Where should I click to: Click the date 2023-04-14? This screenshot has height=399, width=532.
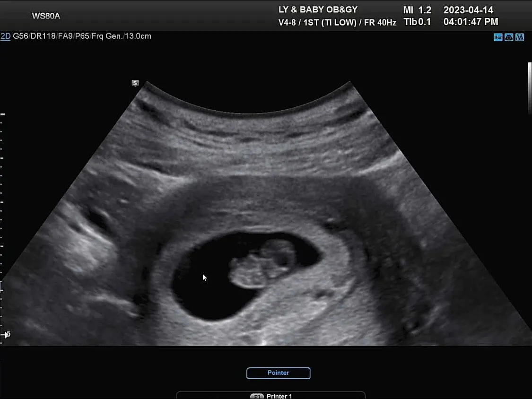tap(468, 10)
